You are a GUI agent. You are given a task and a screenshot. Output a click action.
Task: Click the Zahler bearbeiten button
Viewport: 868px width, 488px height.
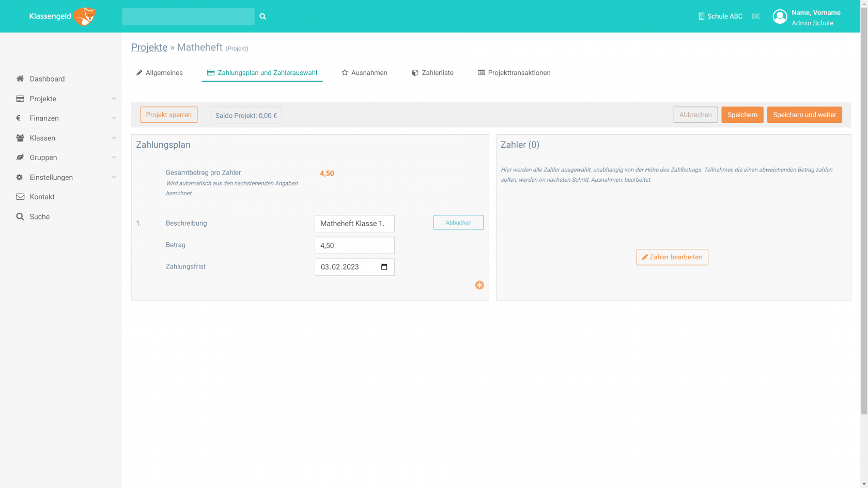pos(672,257)
